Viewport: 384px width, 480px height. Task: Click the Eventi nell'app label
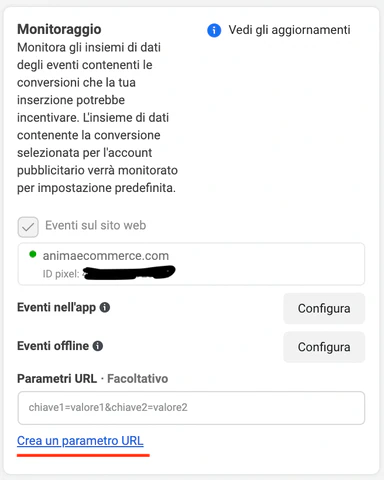tap(56, 307)
